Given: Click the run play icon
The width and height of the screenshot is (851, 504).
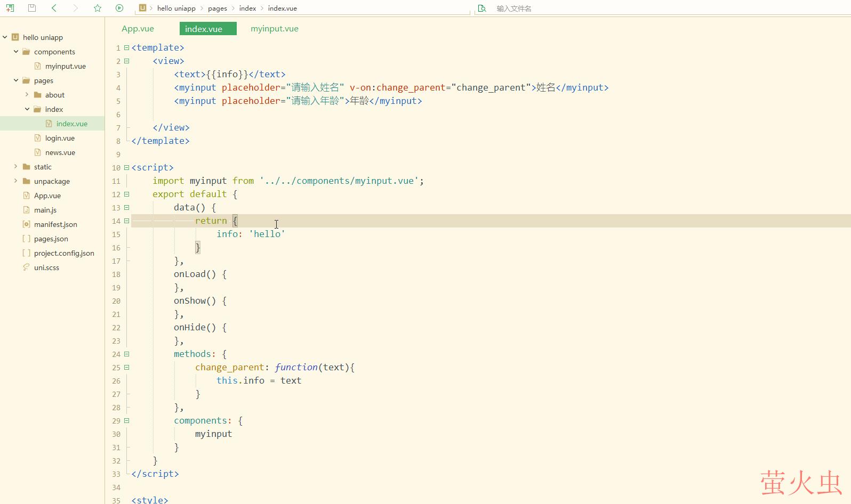Looking at the screenshot, I should tap(119, 8).
